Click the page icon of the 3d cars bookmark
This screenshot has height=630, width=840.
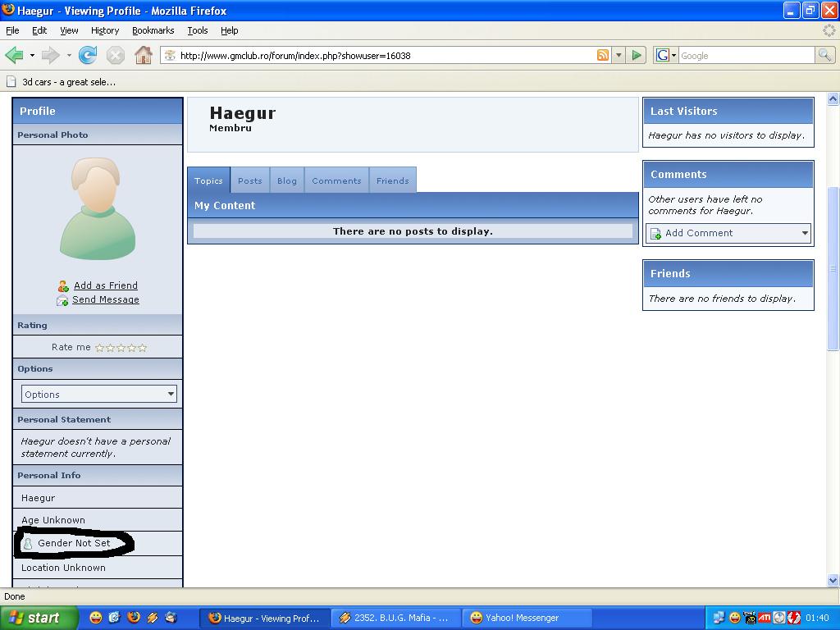(11, 82)
